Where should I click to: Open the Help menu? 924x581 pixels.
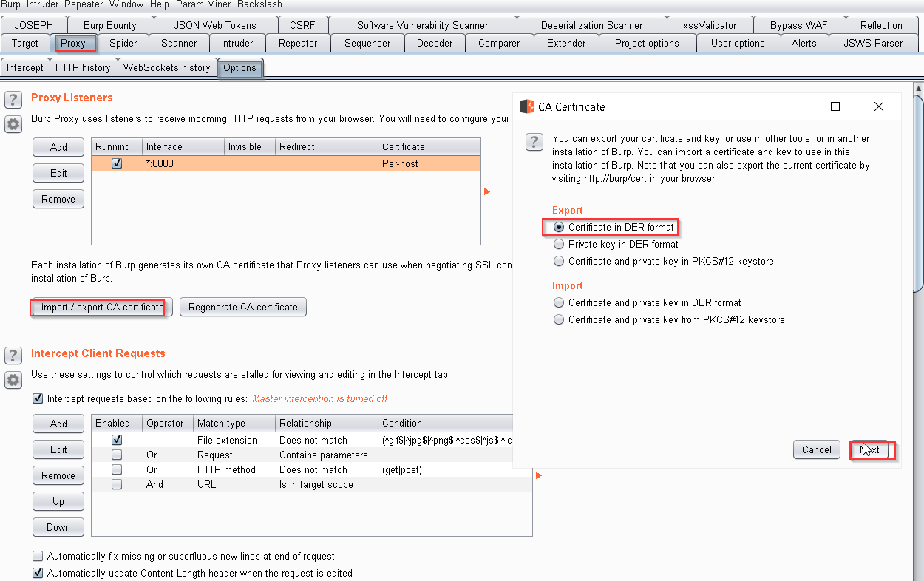click(160, 4)
